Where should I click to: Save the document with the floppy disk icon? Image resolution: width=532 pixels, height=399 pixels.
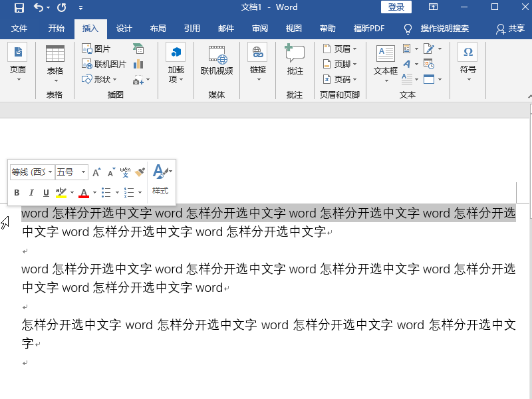[x=19, y=7]
